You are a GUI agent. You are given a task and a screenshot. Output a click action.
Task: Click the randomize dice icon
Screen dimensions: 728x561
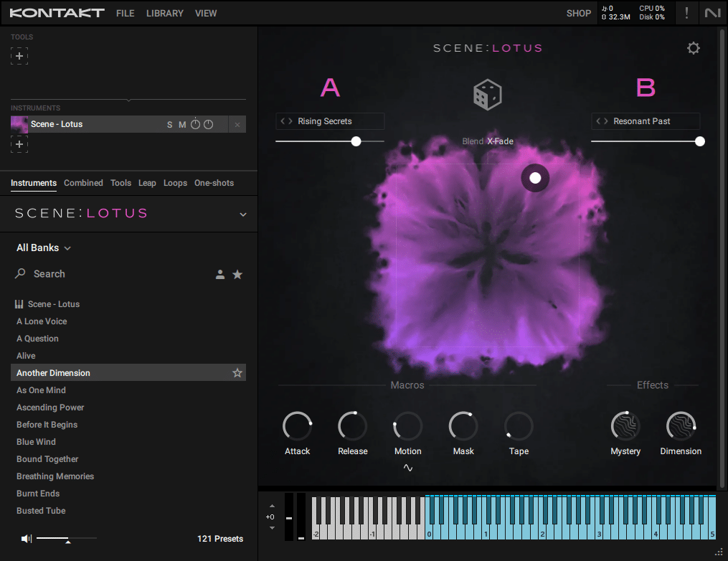click(x=487, y=95)
